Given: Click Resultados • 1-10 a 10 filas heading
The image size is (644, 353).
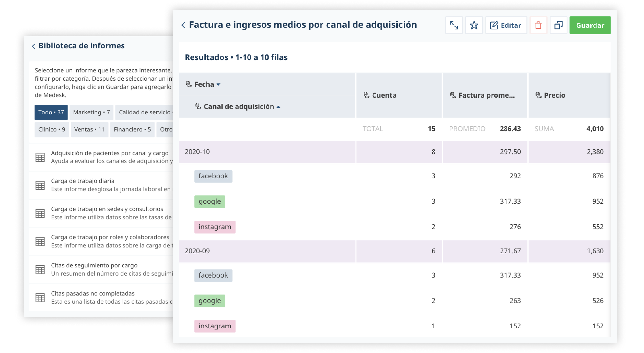Looking at the screenshot, I should 236,57.
